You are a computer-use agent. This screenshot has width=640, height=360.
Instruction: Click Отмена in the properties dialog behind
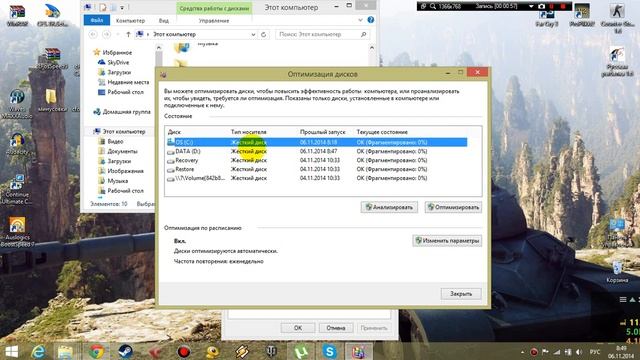pyautogui.click(x=336, y=328)
